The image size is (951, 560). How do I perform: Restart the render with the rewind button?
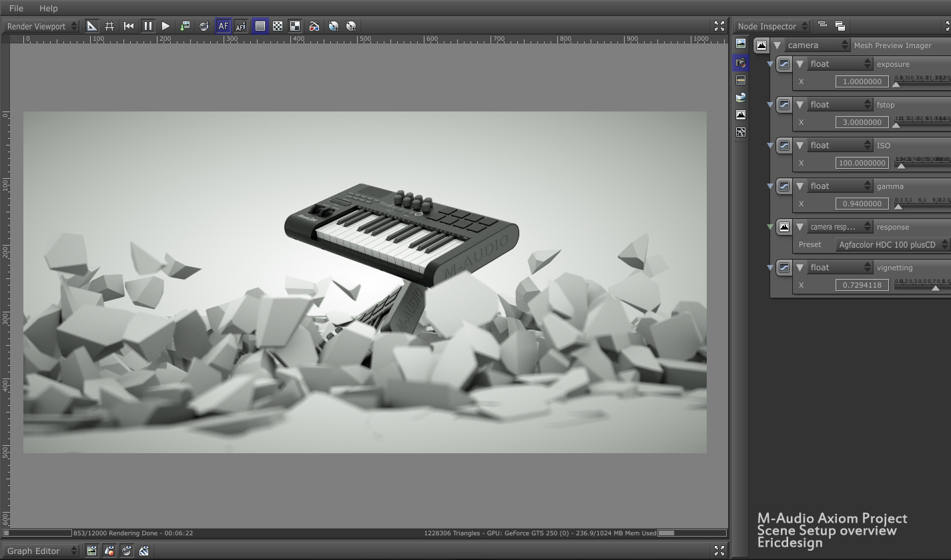129,26
